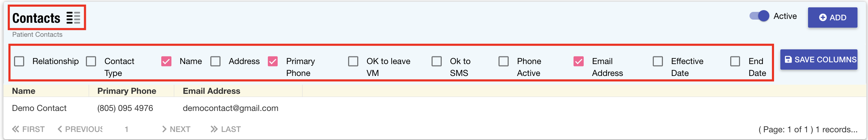Image resolution: width=868 pixels, height=140 pixels.
Task: Go to FIRST page of contacts
Action: 29,129
